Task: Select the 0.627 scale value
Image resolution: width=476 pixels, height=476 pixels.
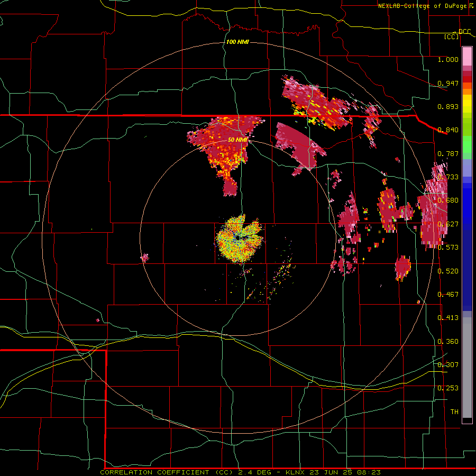Action: pos(448,224)
